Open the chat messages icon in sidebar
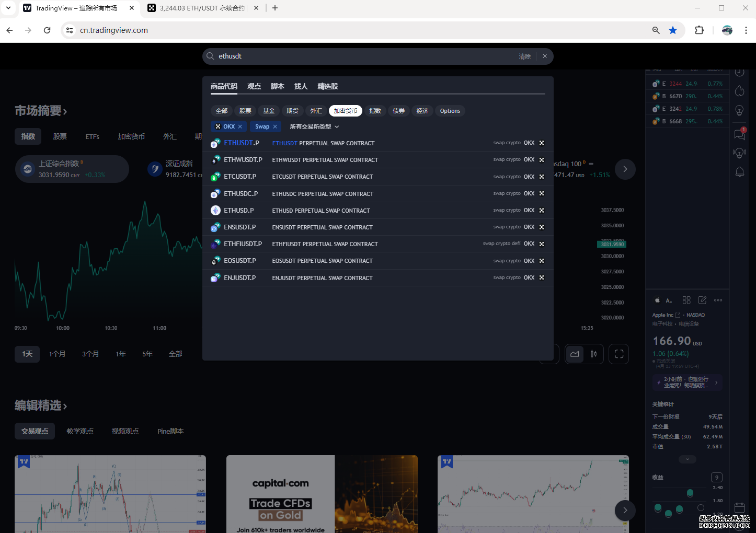756x533 pixels. tap(739, 134)
